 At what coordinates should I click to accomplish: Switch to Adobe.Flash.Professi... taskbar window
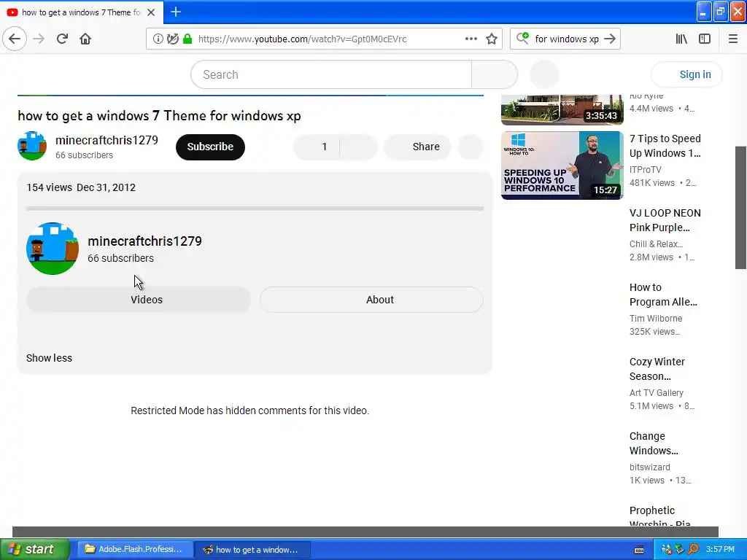(135, 549)
